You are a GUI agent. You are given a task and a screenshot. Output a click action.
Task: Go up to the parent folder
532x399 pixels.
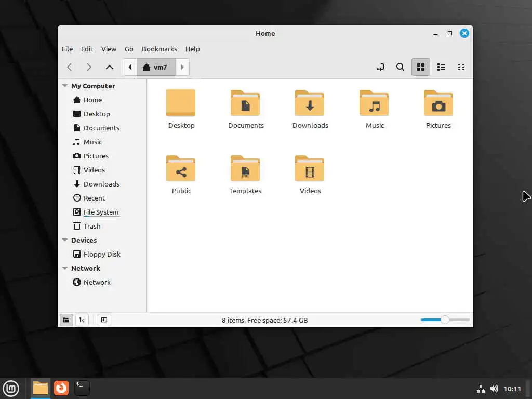(x=109, y=67)
